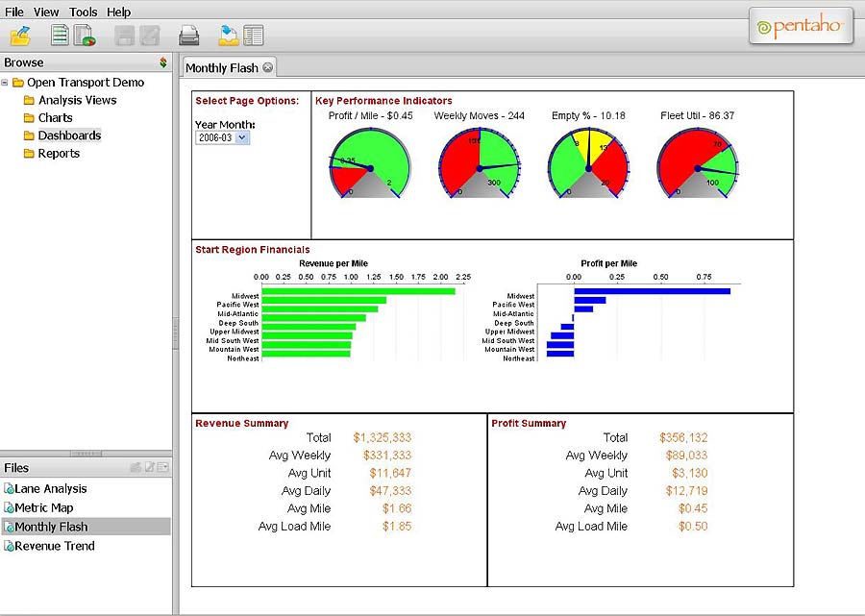Click the Analysis Views folder icon
Image resolution: width=865 pixels, height=616 pixels.
29,100
